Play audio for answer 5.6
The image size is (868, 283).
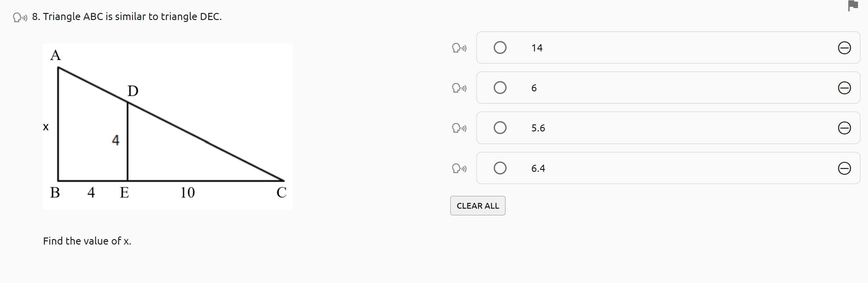click(459, 128)
